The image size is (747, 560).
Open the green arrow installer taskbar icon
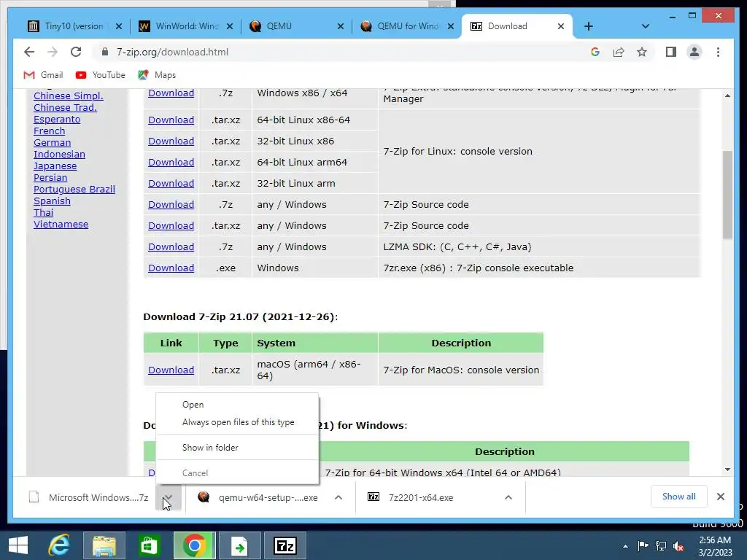[239, 545]
